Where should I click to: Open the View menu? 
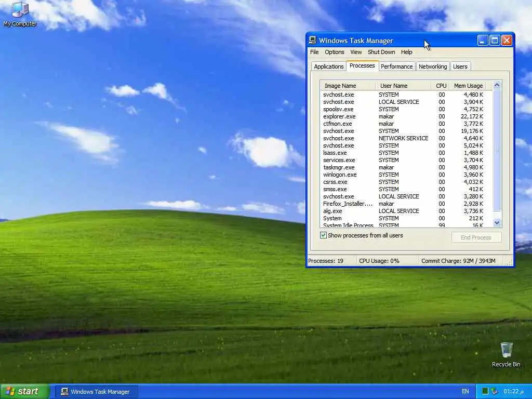[356, 52]
